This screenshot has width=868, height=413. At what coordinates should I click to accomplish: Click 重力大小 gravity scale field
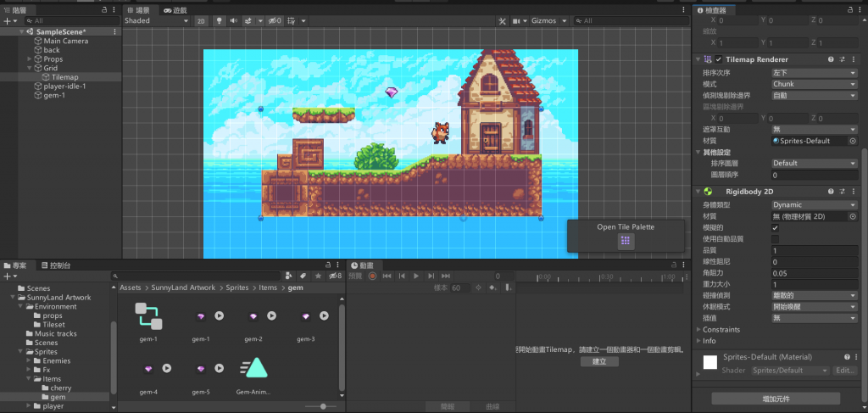click(x=815, y=285)
